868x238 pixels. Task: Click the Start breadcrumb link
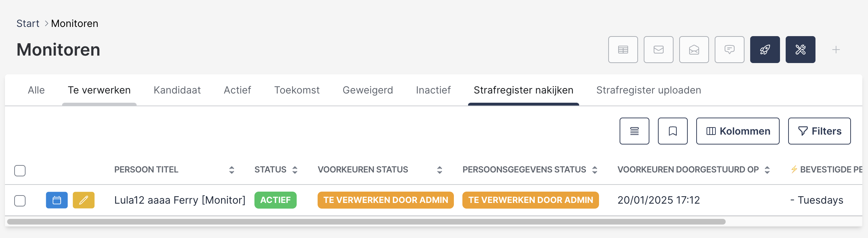point(28,23)
